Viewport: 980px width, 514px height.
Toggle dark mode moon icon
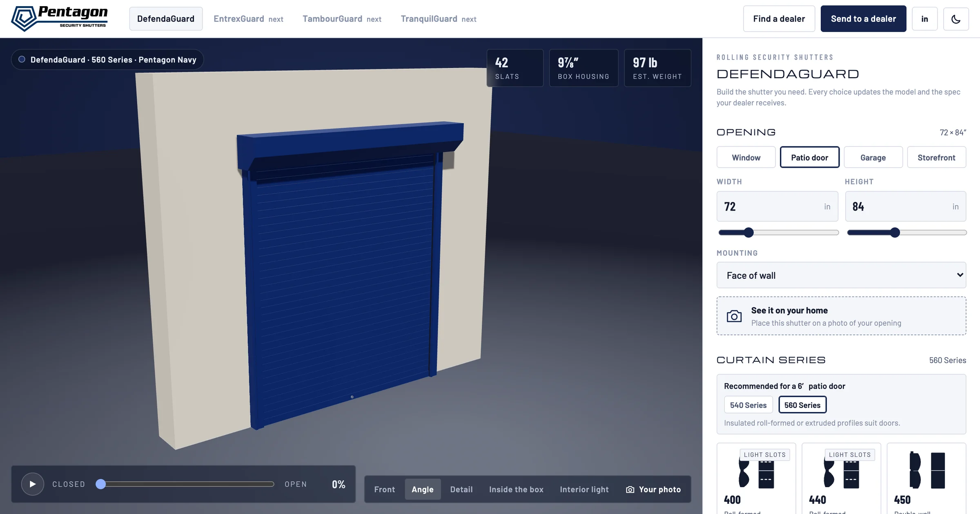[956, 19]
